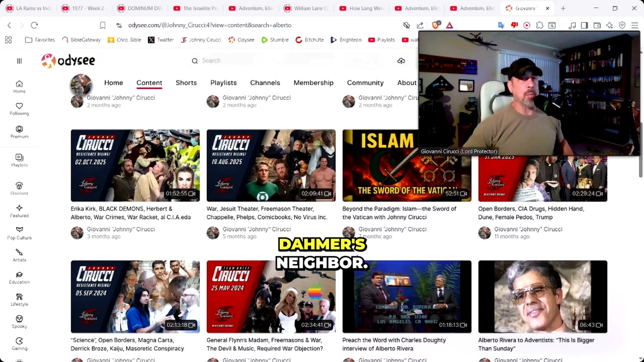Reload the page with the refresh icon
Viewport: 644px width, 362px height.
[x=34, y=25]
